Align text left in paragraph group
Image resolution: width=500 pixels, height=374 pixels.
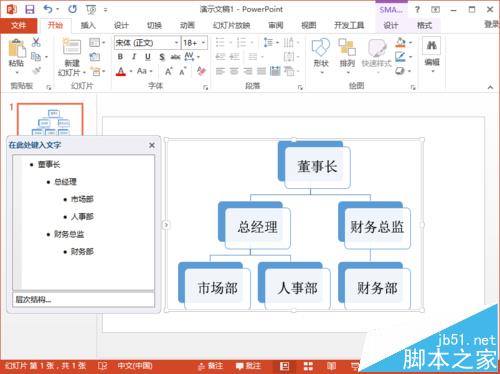[x=220, y=71]
